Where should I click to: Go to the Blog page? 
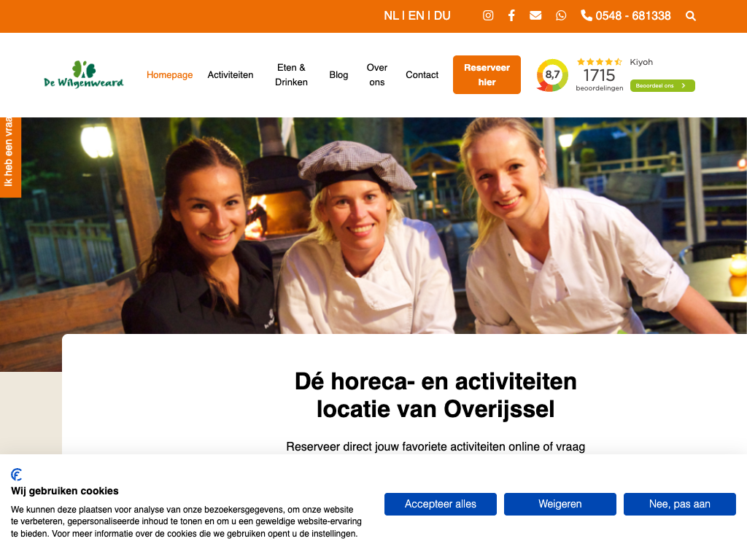tap(338, 75)
